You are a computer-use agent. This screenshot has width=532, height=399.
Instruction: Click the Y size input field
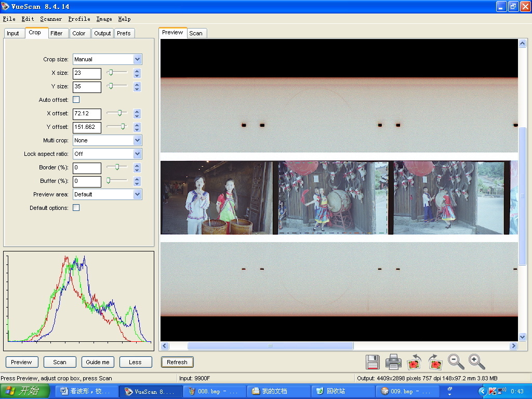click(87, 87)
